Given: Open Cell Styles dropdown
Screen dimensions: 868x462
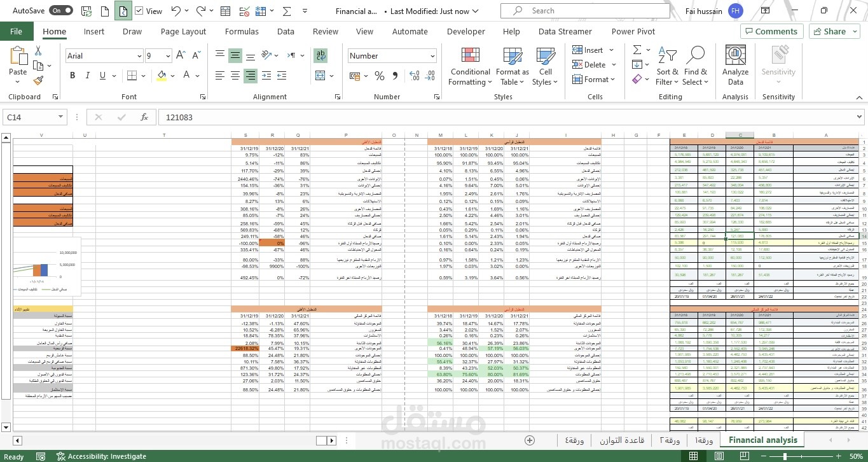Looking at the screenshot, I should coord(546,66).
